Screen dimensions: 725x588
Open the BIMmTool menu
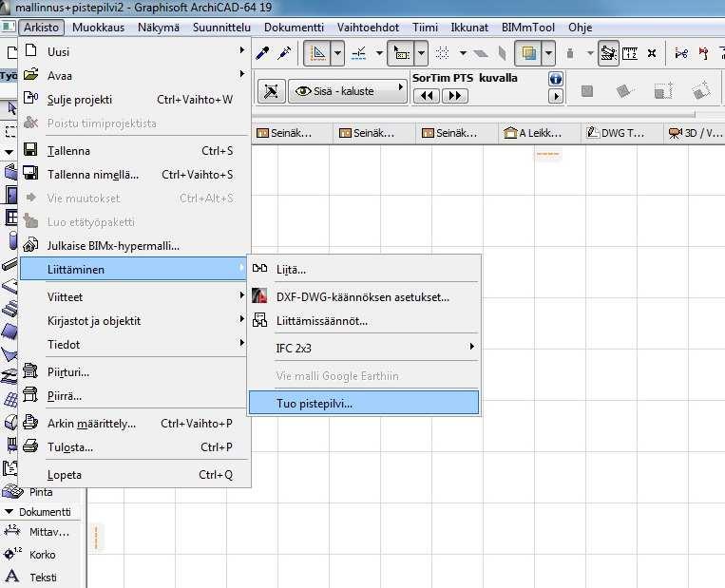coord(528,28)
